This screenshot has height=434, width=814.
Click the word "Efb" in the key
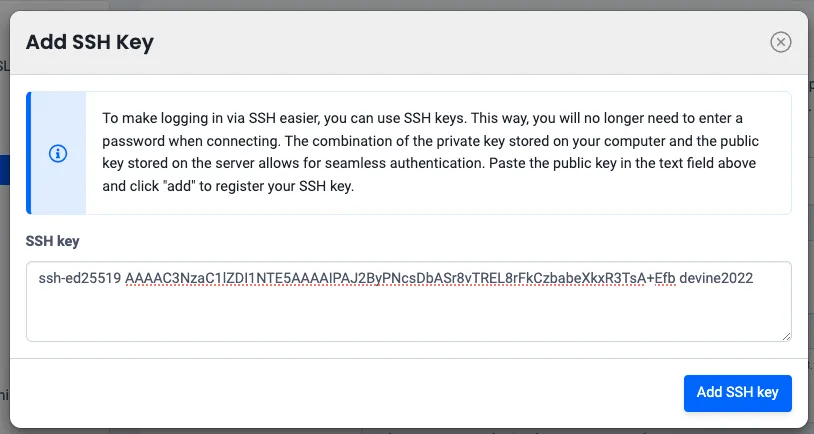(x=663, y=279)
